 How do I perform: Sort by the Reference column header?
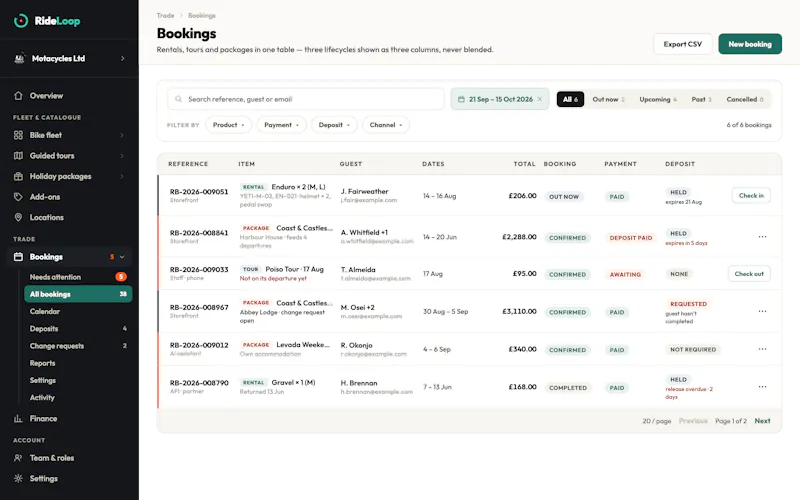(188, 164)
